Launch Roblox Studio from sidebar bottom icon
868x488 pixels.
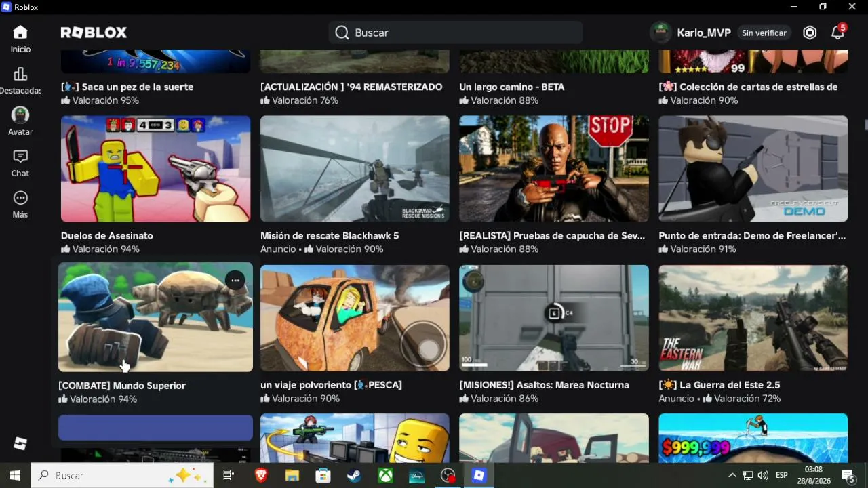(20, 443)
